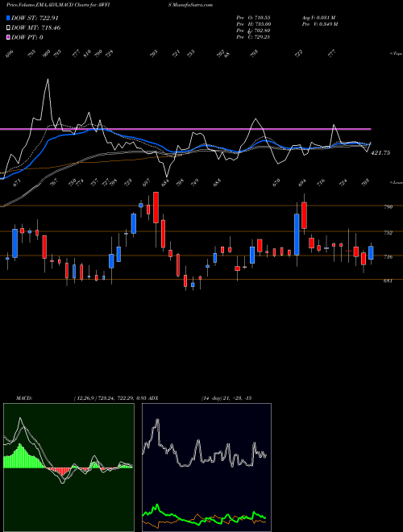The height and width of the screenshot is (532, 403).
Task: Select the 'DOW MT: 718.46' legend text
Action: 36,28
